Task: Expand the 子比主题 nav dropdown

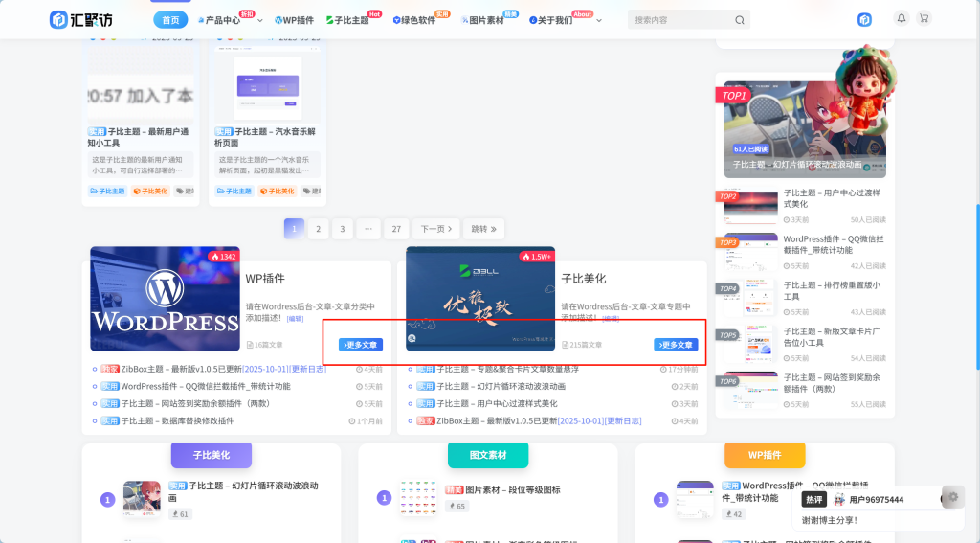Action: (347, 20)
